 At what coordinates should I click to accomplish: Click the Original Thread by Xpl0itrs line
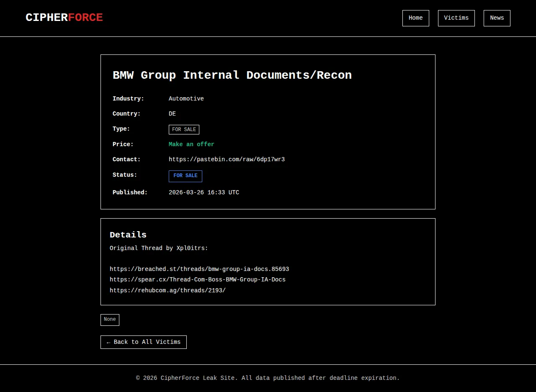coord(159,248)
